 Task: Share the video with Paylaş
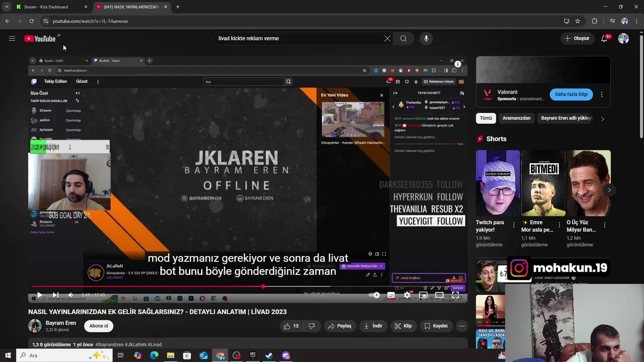[x=340, y=326]
